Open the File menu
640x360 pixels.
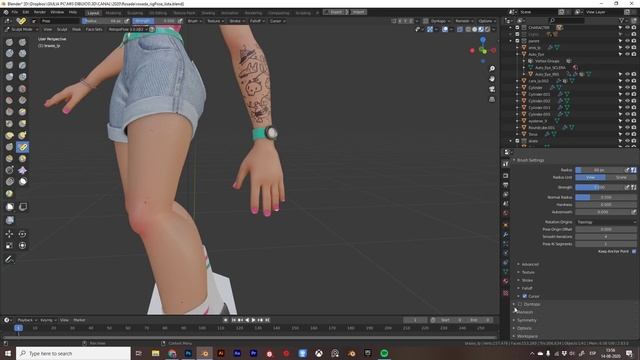[x=15, y=12]
